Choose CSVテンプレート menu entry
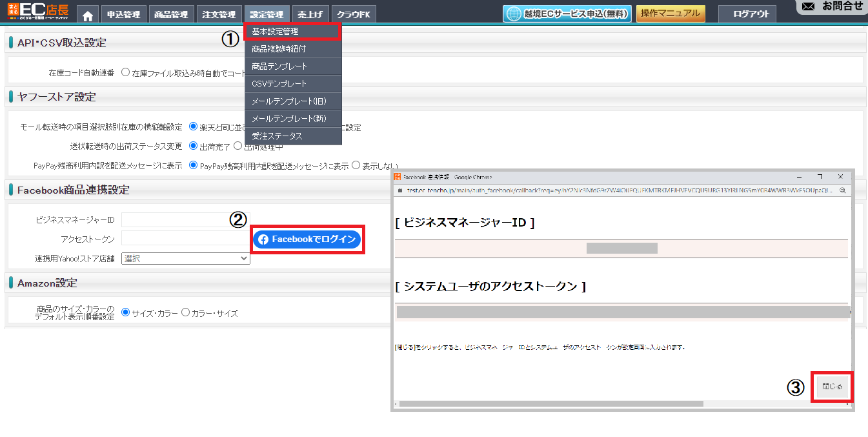The image size is (868, 437). 293,83
